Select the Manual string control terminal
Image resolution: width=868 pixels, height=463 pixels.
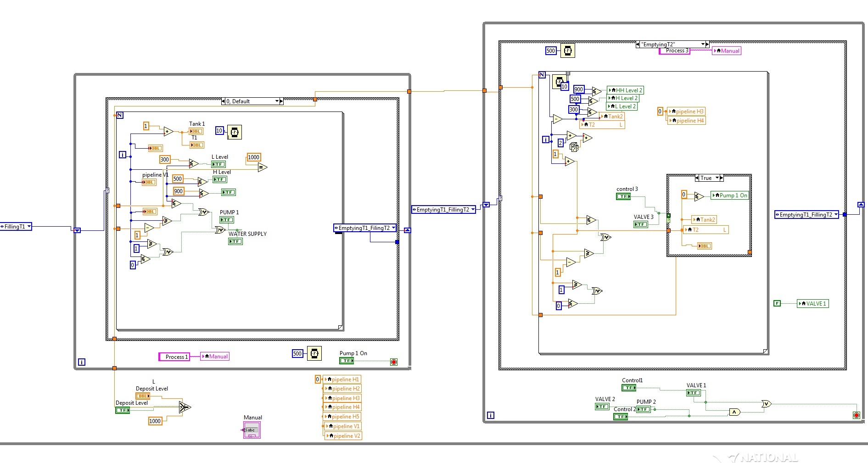click(252, 430)
